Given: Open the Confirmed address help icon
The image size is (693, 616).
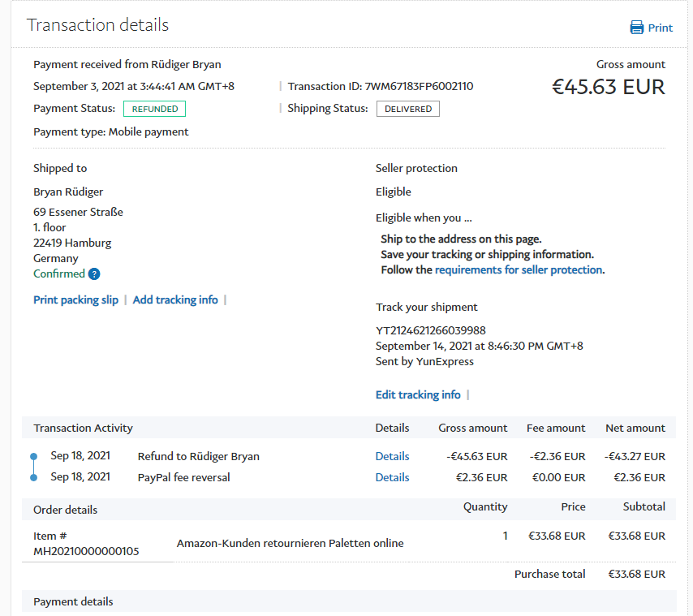Looking at the screenshot, I should coord(94,274).
